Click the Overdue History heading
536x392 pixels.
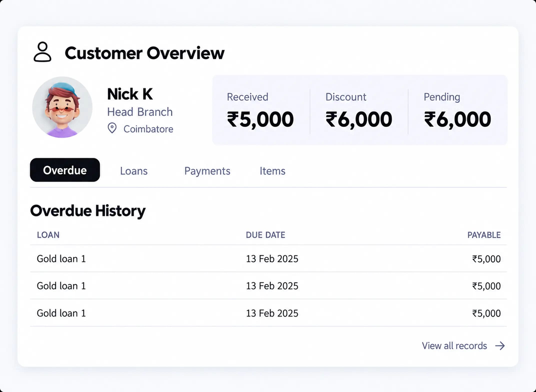(x=88, y=211)
